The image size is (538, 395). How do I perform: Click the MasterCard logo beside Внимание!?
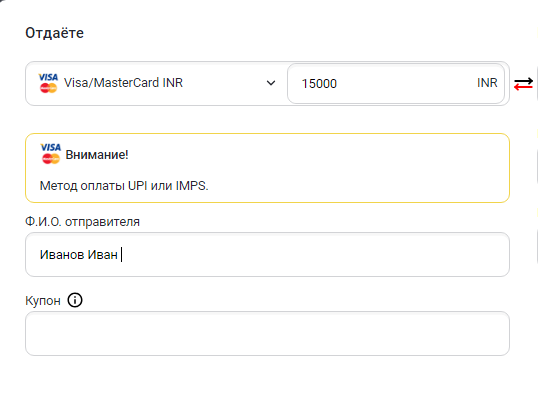(51, 159)
